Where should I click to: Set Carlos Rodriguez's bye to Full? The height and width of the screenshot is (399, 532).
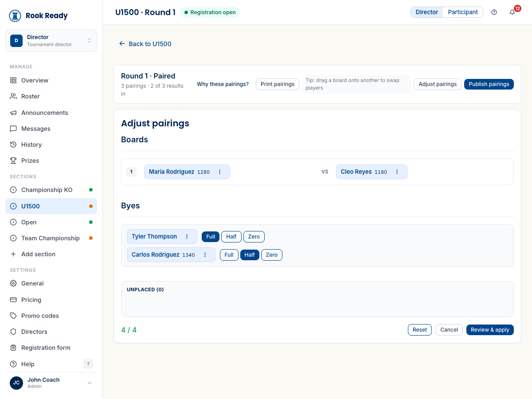[229, 255]
